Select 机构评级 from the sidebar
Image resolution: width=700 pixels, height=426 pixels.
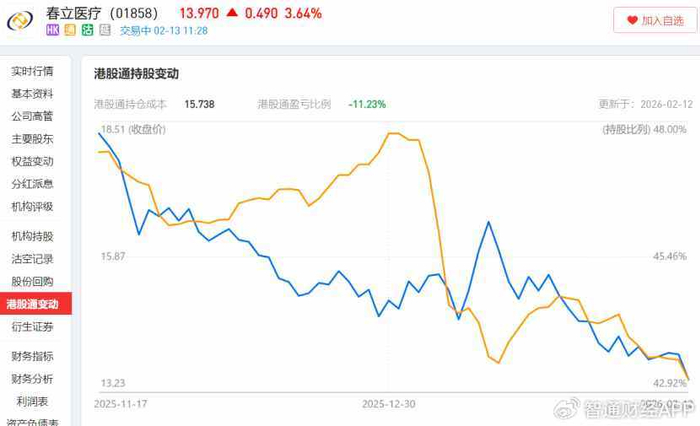(32, 206)
